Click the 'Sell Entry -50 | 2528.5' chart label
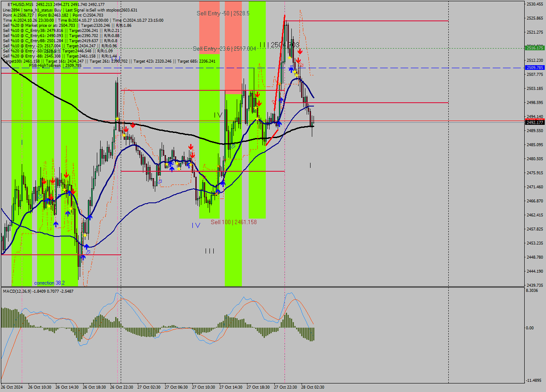The height and width of the screenshot is (392, 546). [x=223, y=13]
